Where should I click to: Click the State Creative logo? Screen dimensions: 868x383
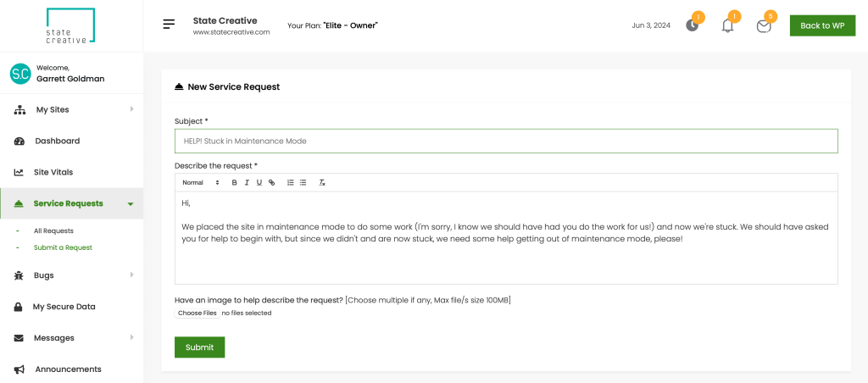click(x=71, y=25)
